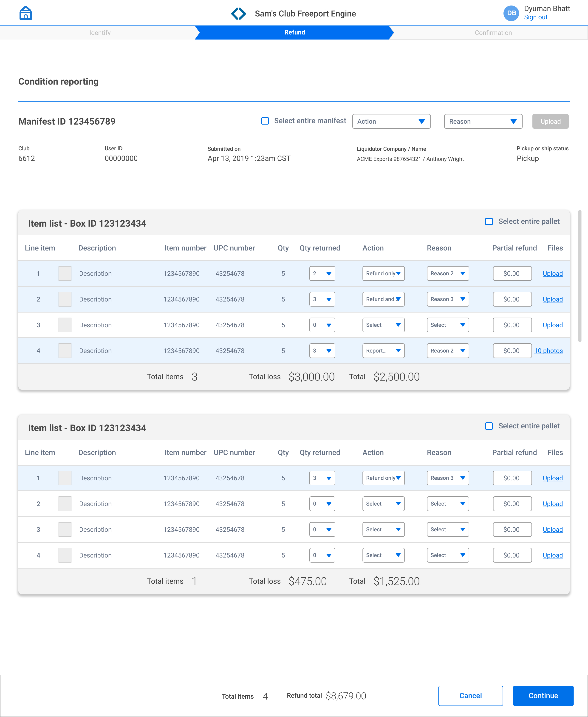
Task: Click thumbnail of first box line item 4
Action: [65, 351]
